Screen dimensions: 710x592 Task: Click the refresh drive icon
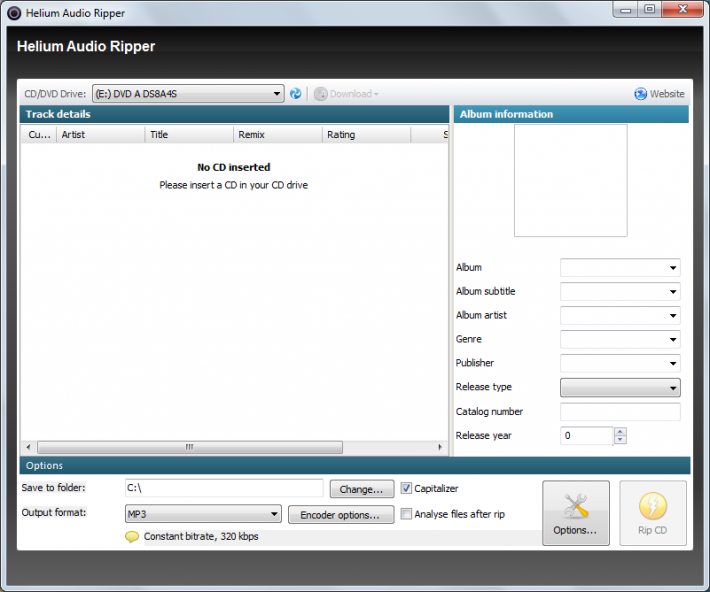point(296,94)
